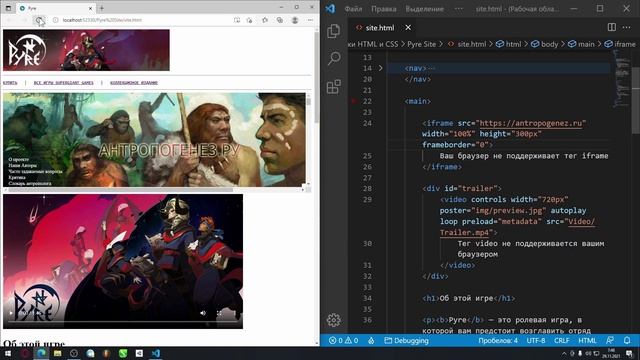Click the Pyre header banner image
The width and height of the screenshot is (640, 360).
point(86,50)
